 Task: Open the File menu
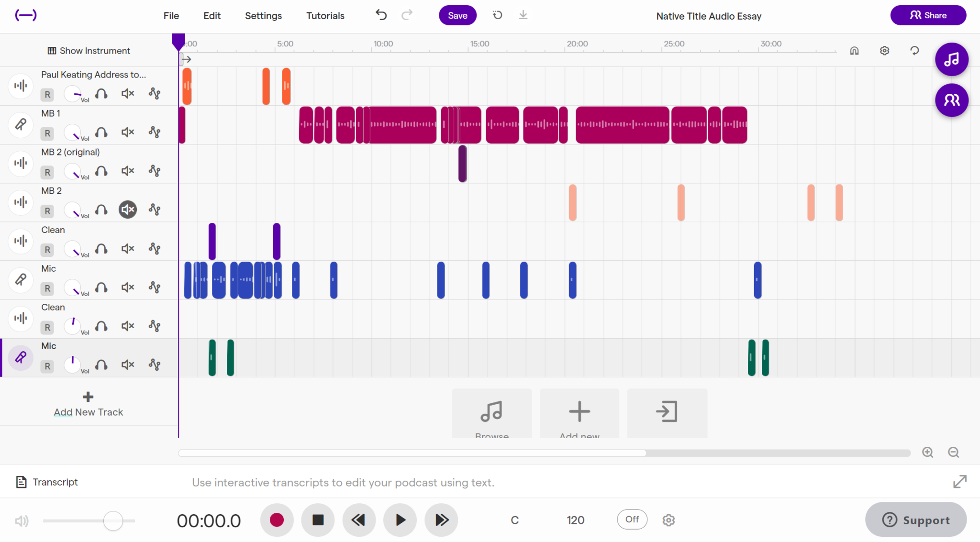pos(171,16)
